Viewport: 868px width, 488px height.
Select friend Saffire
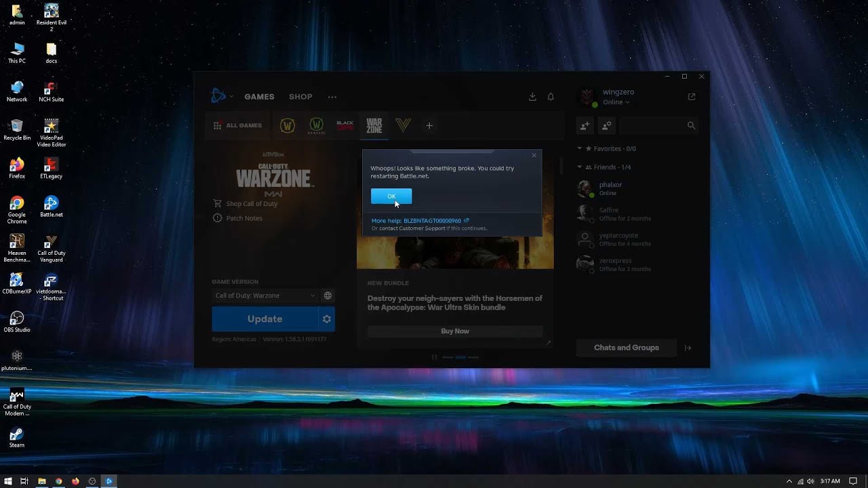pyautogui.click(x=637, y=214)
